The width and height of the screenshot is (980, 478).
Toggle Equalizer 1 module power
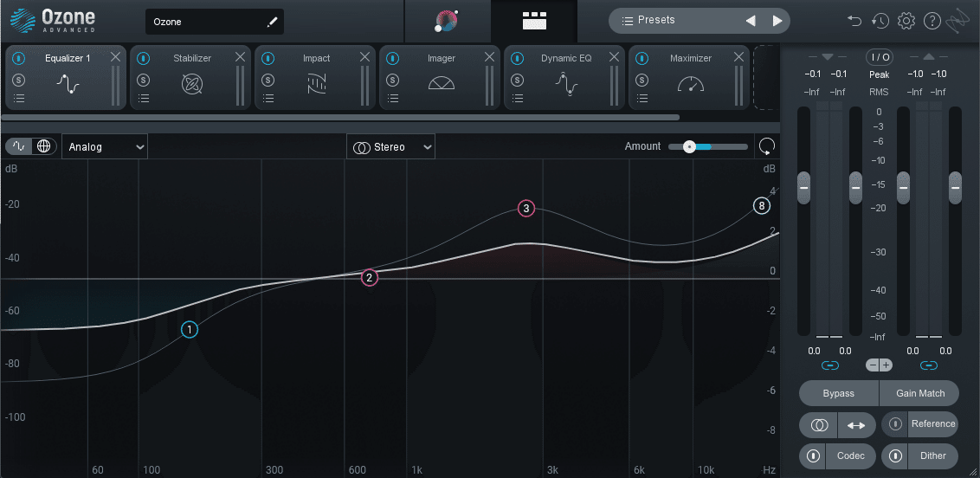coord(19,58)
